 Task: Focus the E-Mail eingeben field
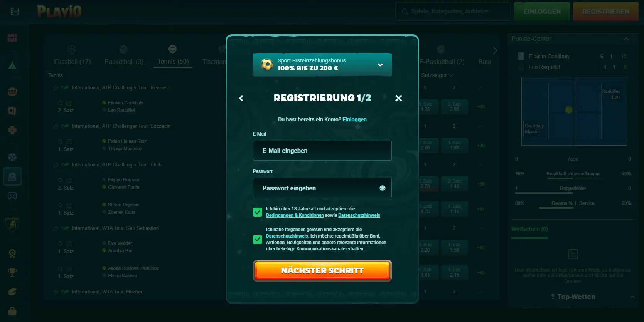[322, 151]
